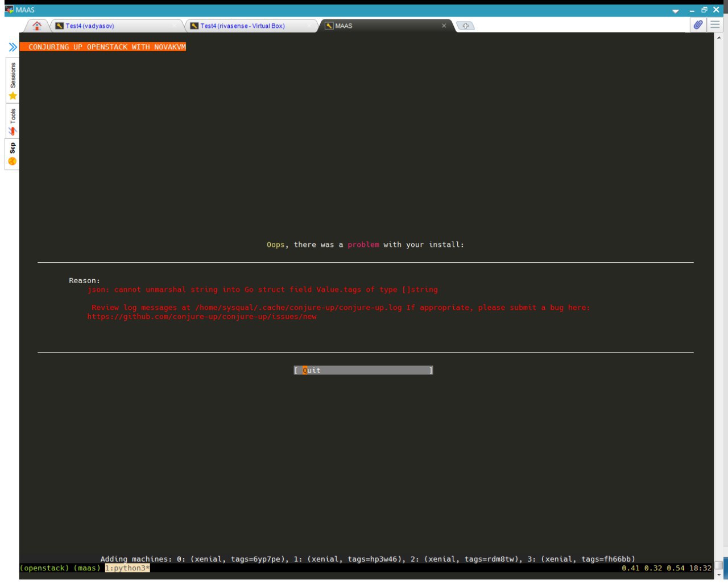Open the Sessions side panel
728x584 pixels.
tap(13, 81)
